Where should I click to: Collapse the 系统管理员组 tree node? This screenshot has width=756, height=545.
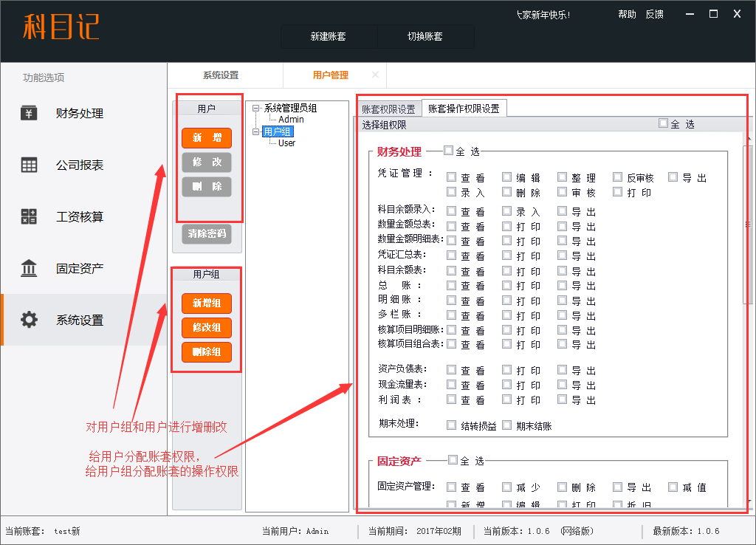[255, 109]
